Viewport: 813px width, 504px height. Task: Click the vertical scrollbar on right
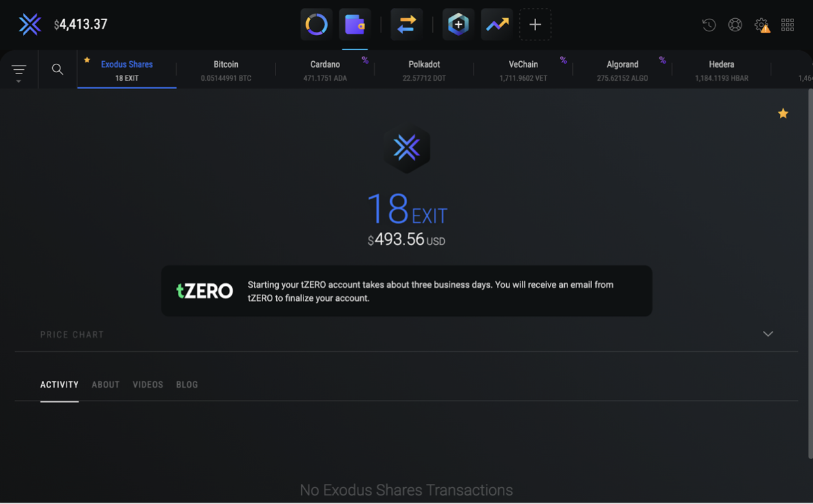coord(810,273)
